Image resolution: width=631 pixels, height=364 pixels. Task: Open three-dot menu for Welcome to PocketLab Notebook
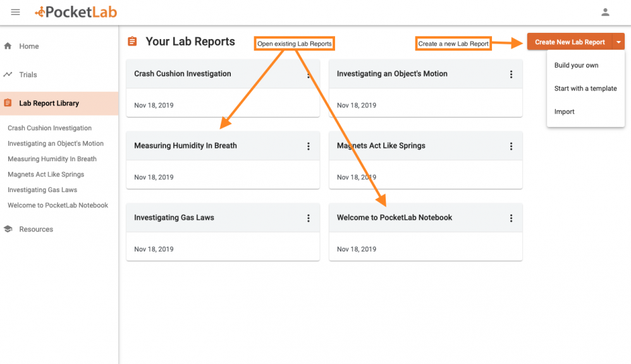(511, 218)
